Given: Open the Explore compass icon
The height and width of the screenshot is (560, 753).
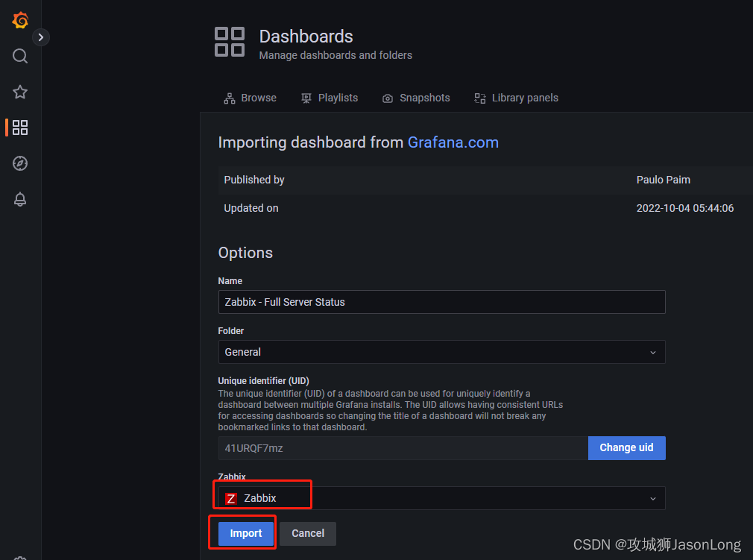Looking at the screenshot, I should [x=20, y=163].
